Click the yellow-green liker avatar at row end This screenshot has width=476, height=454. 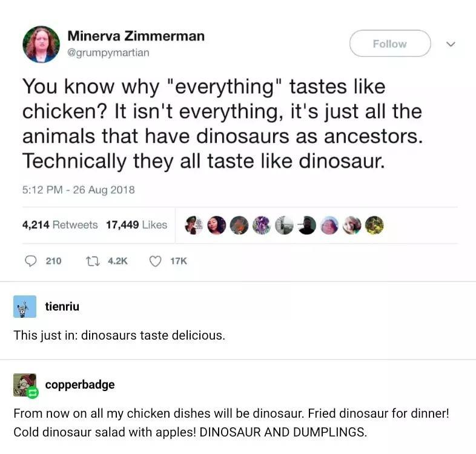point(374,225)
